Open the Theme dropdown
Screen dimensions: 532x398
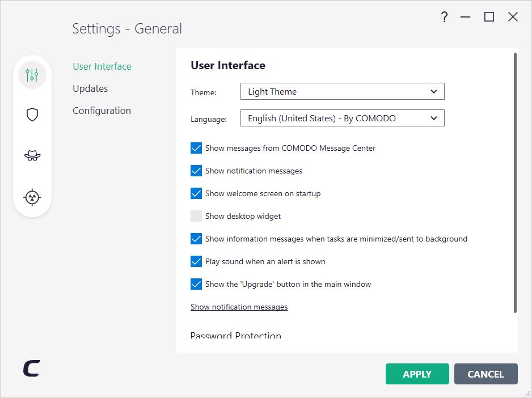(343, 92)
